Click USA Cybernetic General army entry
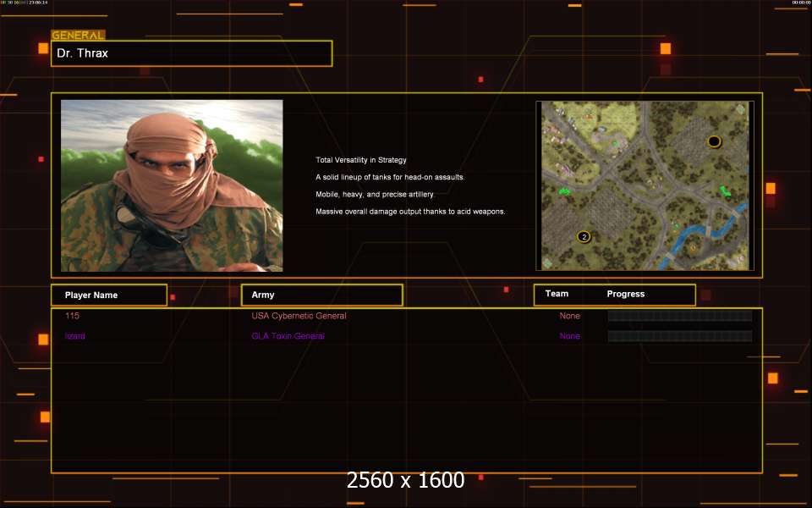 click(x=299, y=316)
